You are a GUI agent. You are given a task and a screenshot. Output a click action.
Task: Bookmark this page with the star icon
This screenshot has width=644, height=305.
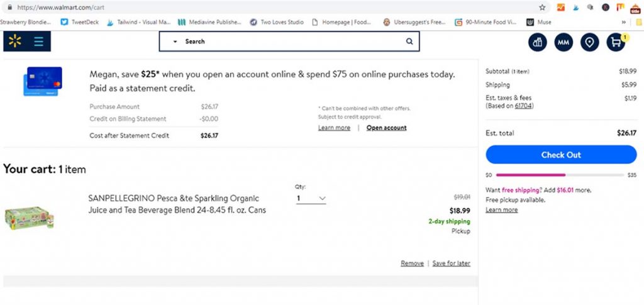point(542,8)
